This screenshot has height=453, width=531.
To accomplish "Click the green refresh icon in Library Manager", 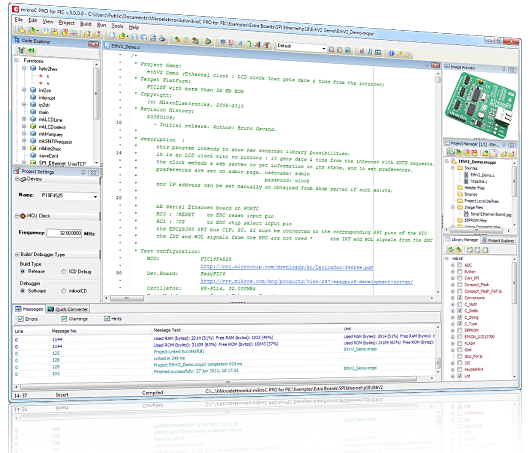I will [x=450, y=250].
